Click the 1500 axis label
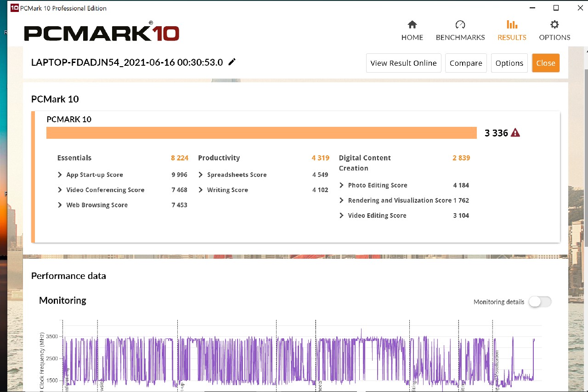The height and width of the screenshot is (392, 588). (x=52, y=381)
